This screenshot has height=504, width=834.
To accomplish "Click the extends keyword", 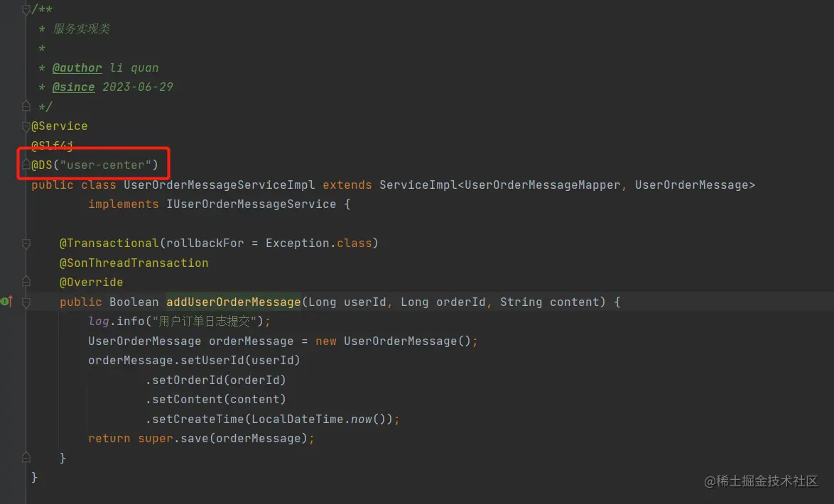I will [347, 185].
